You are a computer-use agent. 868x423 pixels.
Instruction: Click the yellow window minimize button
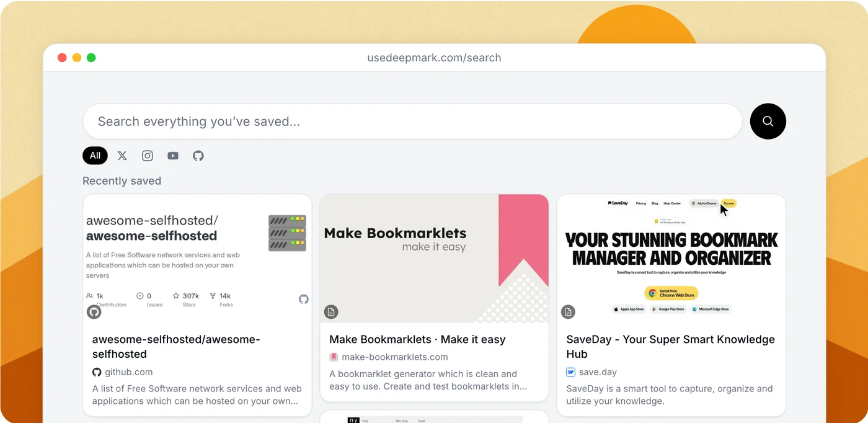[77, 58]
